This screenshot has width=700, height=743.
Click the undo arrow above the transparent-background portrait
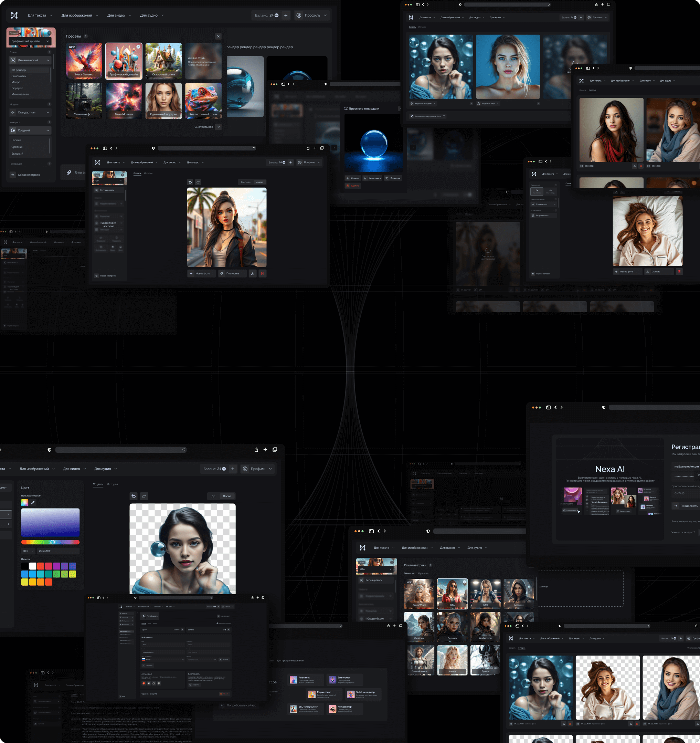click(133, 496)
